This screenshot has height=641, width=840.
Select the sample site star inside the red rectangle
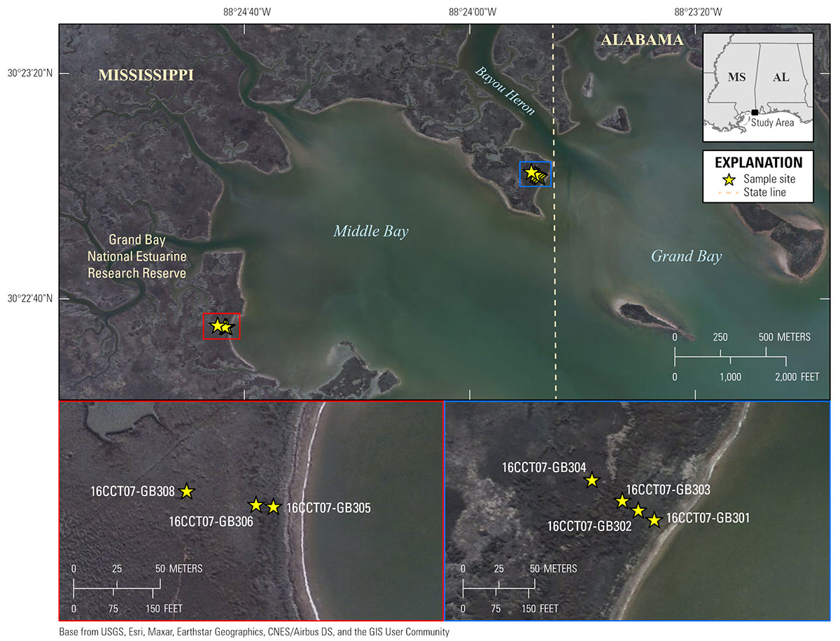click(x=221, y=325)
